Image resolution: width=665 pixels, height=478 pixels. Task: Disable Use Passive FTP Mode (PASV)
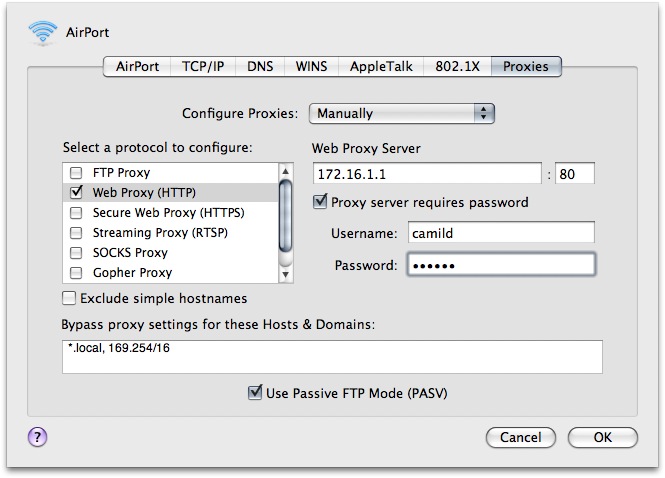click(254, 392)
